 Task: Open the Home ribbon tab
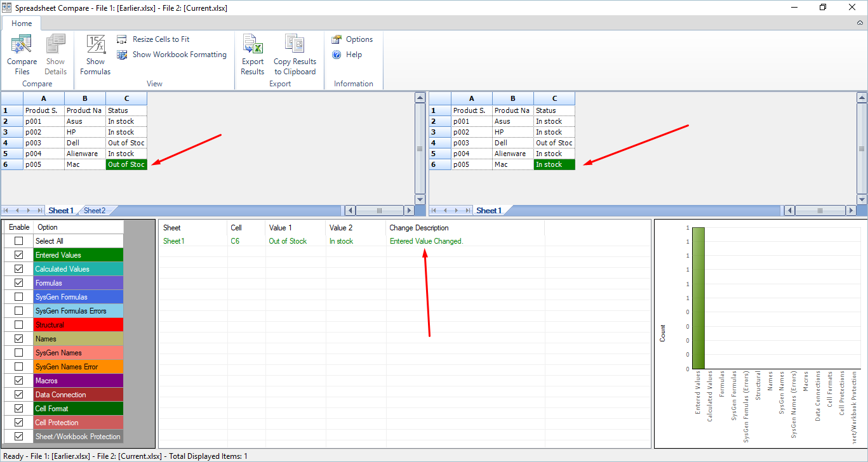[22, 23]
